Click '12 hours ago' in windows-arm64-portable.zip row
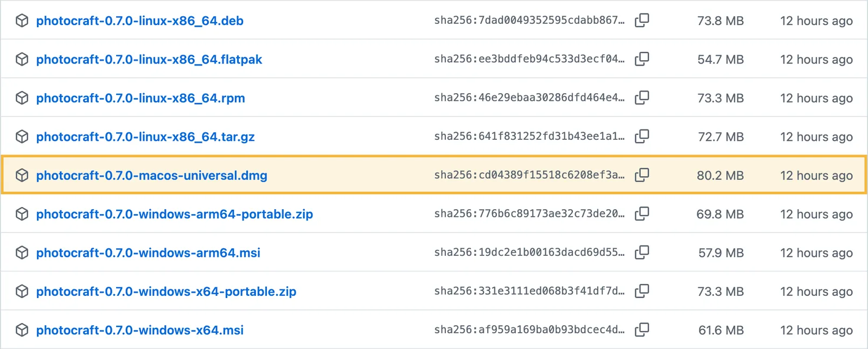Image resolution: width=868 pixels, height=349 pixels. click(x=816, y=214)
